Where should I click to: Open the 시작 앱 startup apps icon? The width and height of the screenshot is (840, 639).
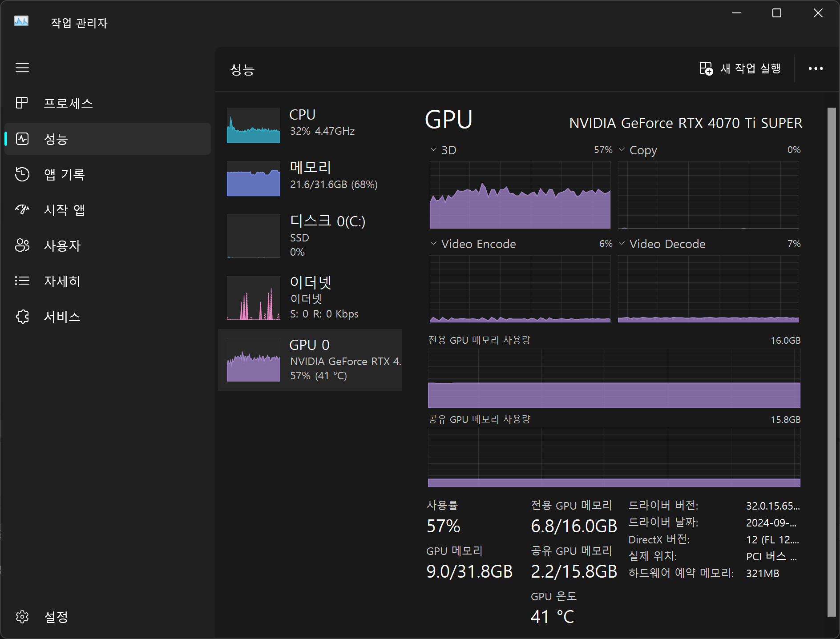pos(22,209)
